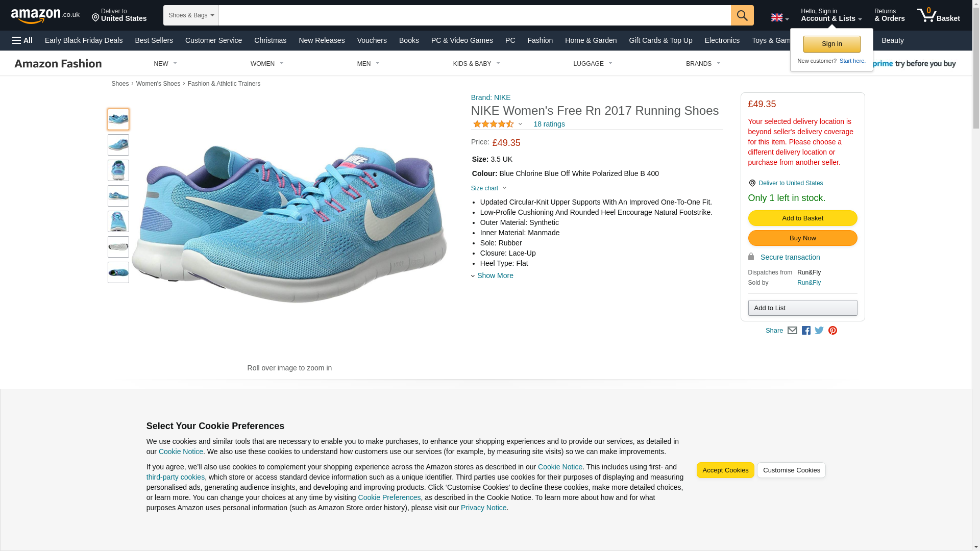
Task: Select the second shoe thumbnail image
Action: [x=118, y=145]
